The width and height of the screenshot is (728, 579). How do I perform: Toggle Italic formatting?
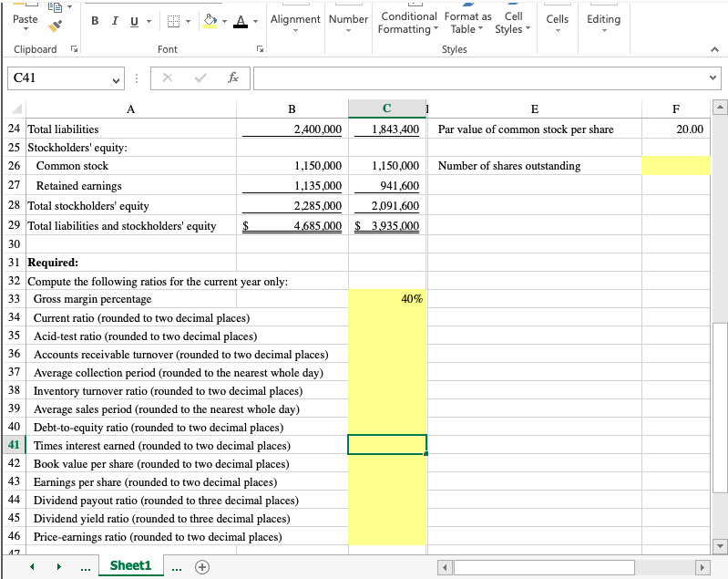[x=115, y=21]
